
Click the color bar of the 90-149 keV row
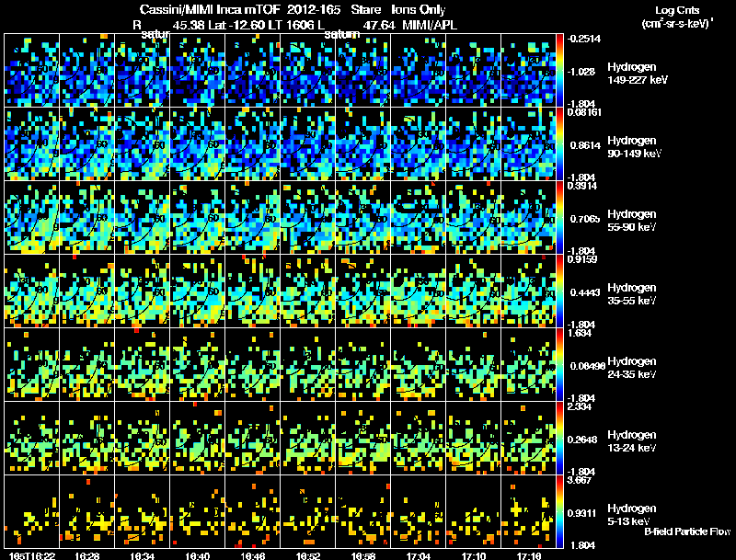(559, 144)
